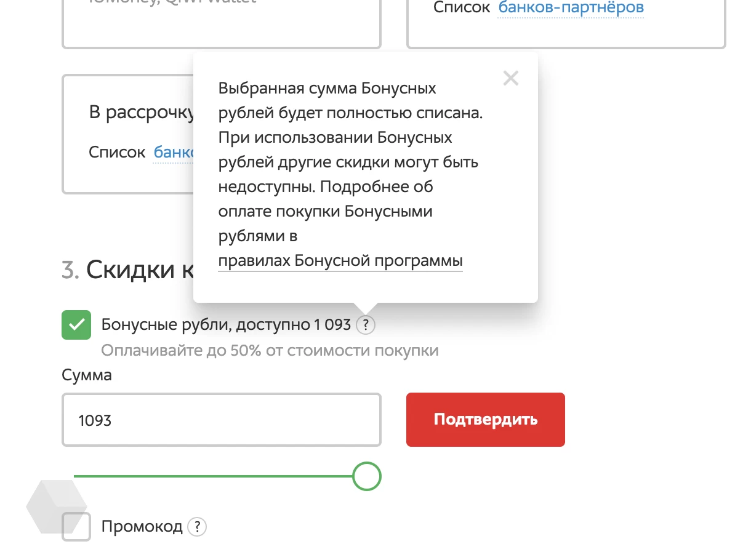Image resolution: width=751 pixels, height=560 pixels.
Task: Click the Оплачивайте до 50% hint text
Action: pos(270,351)
